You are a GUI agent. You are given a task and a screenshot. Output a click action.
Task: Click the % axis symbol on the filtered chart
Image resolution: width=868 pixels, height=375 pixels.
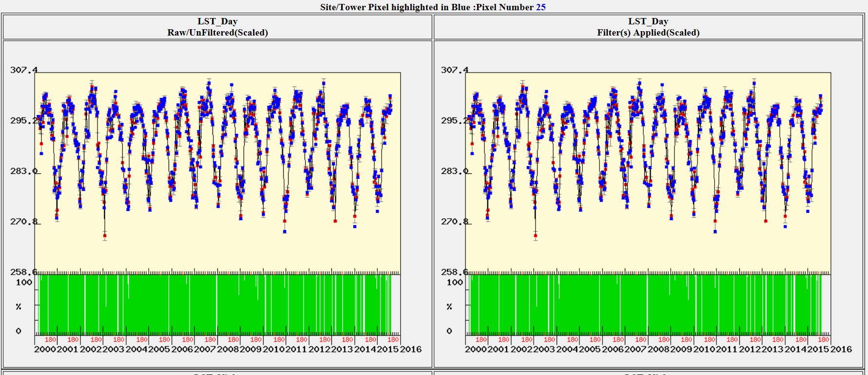point(449,307)
